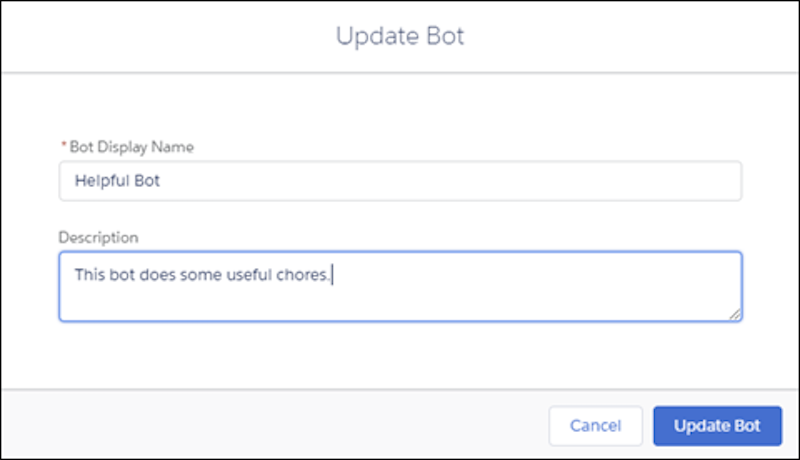Click empty footer area left of Cancel
800x460 pixels.
276,425
